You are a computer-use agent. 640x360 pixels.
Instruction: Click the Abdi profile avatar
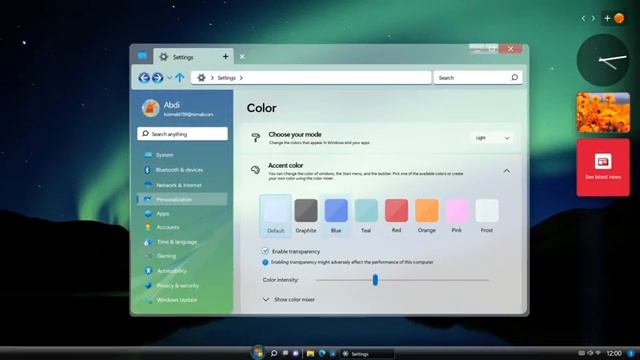pos(150,108)
